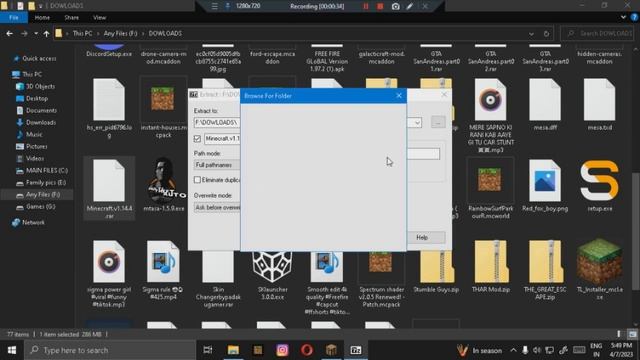Open the Path mode dropdown

click(x=217, y=165)
